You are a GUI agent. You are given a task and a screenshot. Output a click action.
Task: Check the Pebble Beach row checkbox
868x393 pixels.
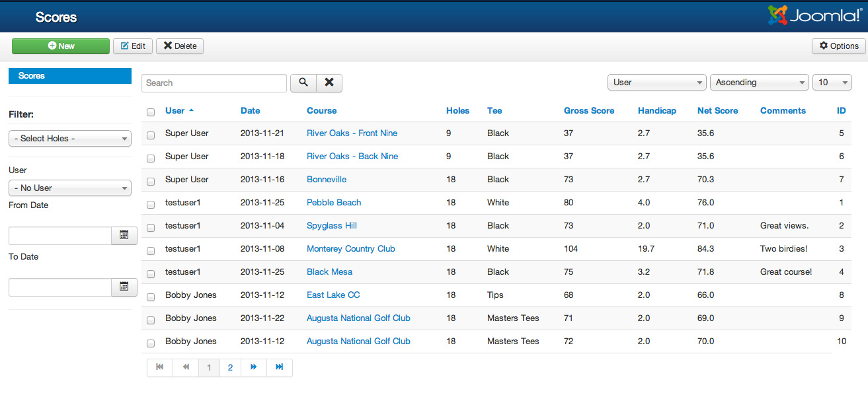[x=151, y=204]
